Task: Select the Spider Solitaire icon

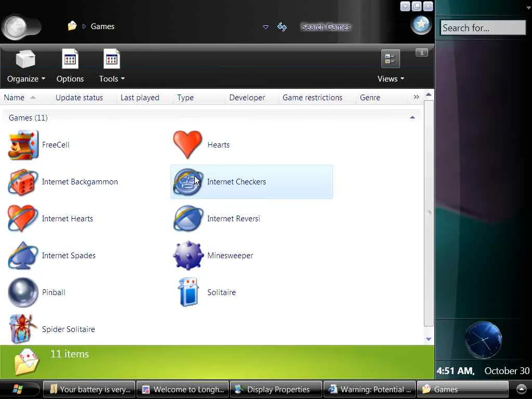Action: coord(23,329)
